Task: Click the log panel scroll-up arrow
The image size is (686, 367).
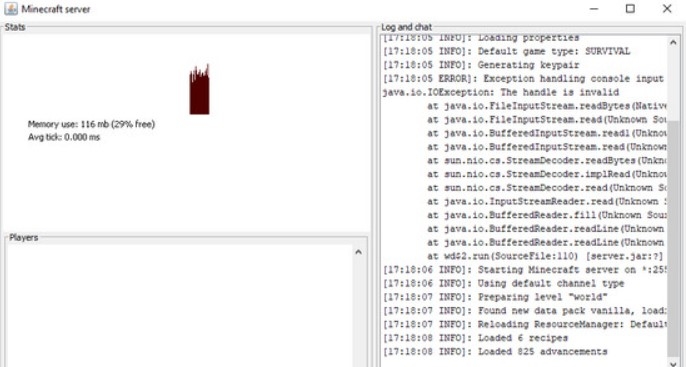Action: click(673, 42)
